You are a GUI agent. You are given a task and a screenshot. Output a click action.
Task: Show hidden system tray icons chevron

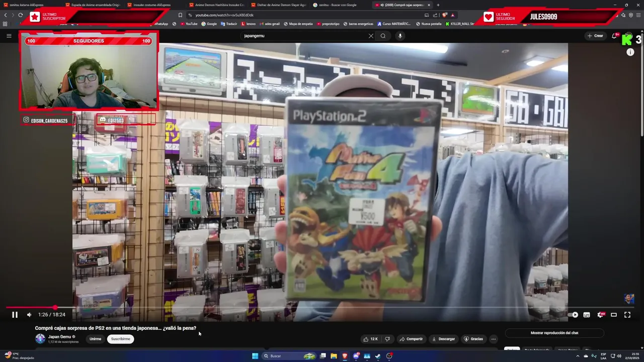pyautogui.click(x=578, y=356)
